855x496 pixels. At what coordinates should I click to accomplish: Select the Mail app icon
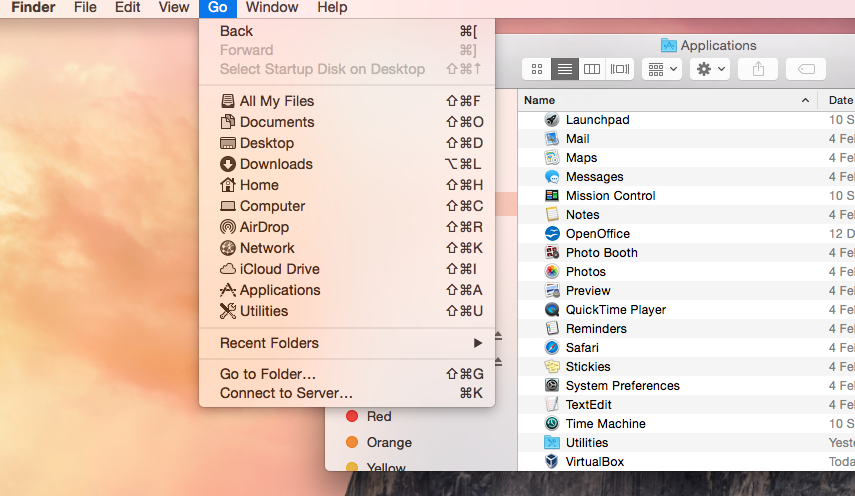[x=552, y=138]
